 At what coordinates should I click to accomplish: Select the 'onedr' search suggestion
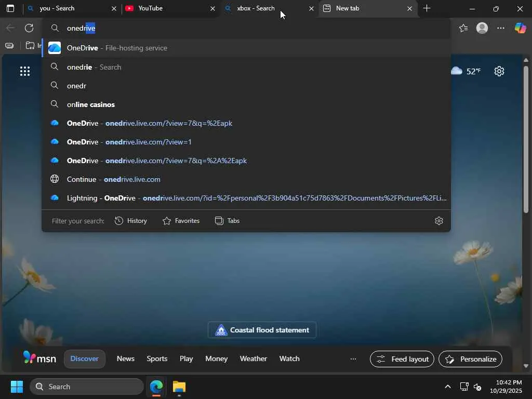tap(246, 86)
